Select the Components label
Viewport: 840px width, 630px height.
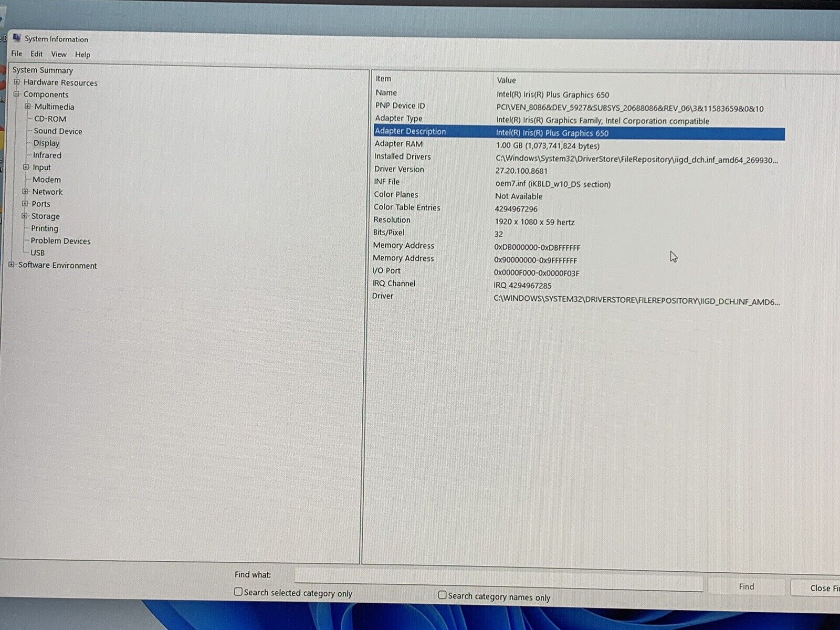(46, 94)
